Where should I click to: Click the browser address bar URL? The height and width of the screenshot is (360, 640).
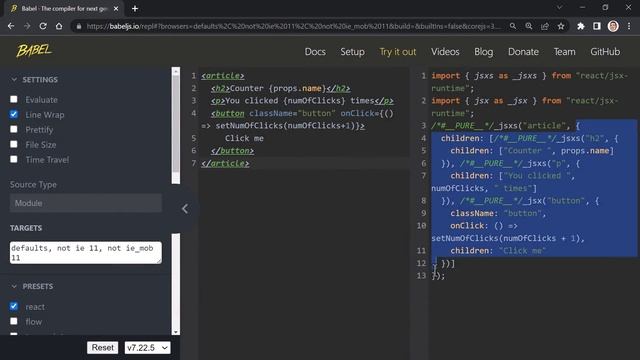click(x=293, y=26)
